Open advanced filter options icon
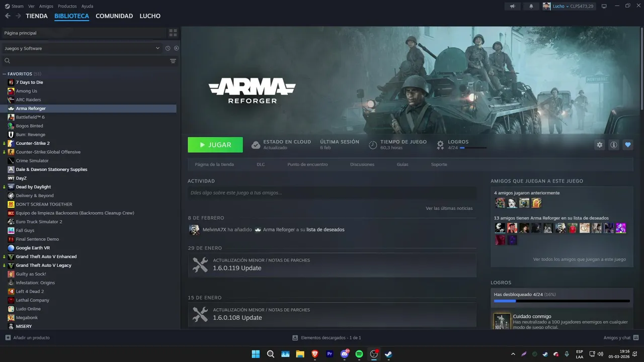 pyautogui.click(x=173, y=61)
